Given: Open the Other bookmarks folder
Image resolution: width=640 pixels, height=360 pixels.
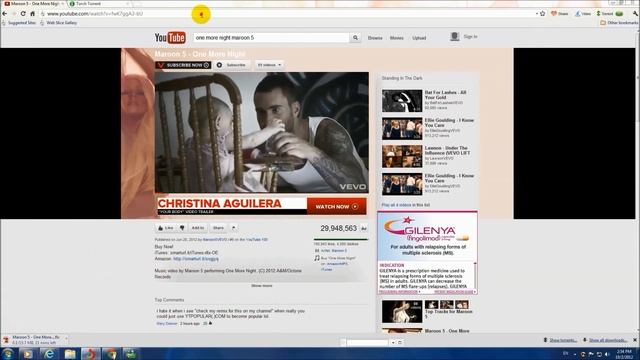Looking at the screenshot, I should [619, 23].
